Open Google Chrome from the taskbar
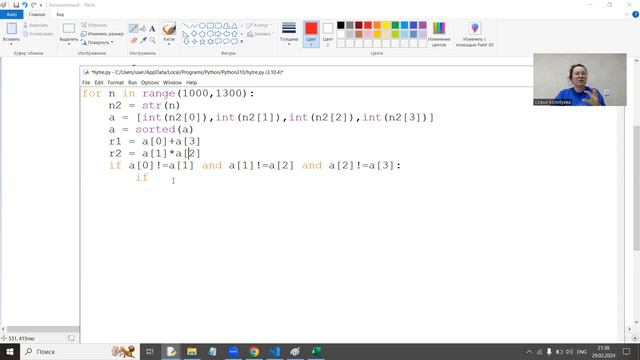 point(254,351)
